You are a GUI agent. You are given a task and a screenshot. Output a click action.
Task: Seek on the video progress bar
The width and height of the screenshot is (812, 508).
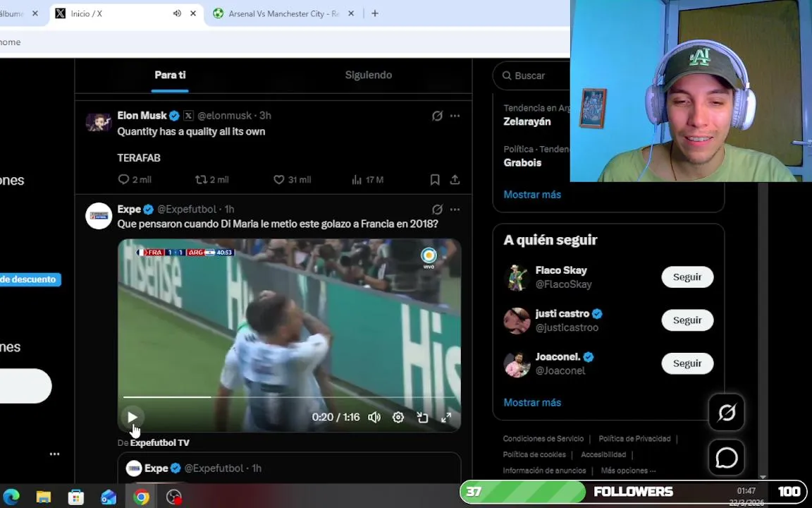[289, 397]
